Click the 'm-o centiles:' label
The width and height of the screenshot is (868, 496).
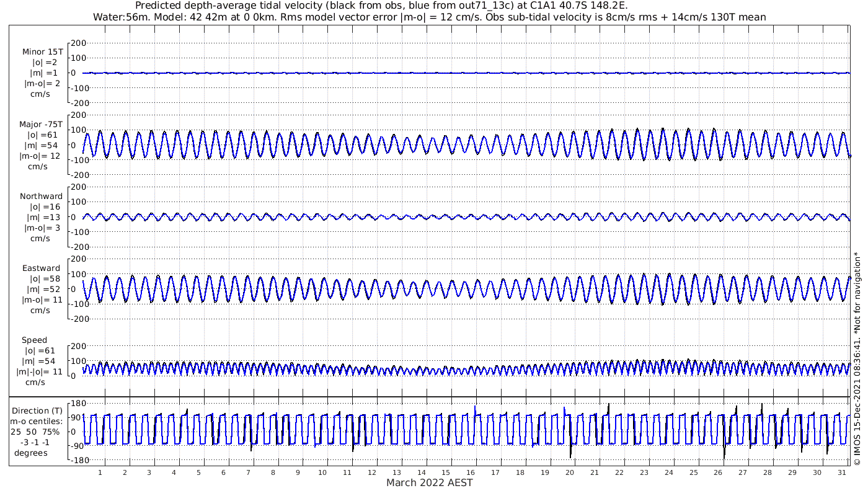pos(38,422)
